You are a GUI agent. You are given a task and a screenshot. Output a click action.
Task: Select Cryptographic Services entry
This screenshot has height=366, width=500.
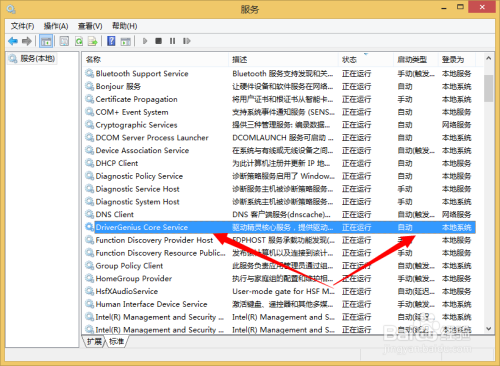click(x=279, y=125)
